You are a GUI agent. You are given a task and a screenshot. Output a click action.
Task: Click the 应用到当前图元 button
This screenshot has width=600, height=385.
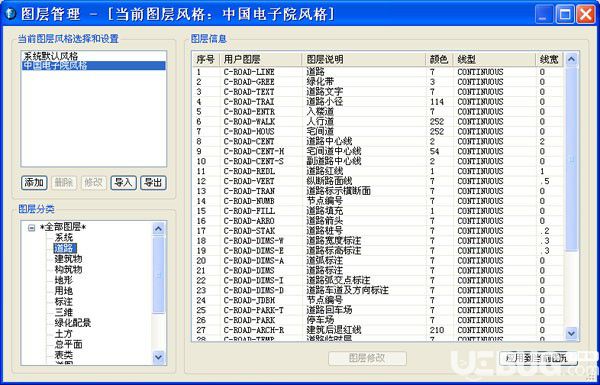click(x=538, y=359)
